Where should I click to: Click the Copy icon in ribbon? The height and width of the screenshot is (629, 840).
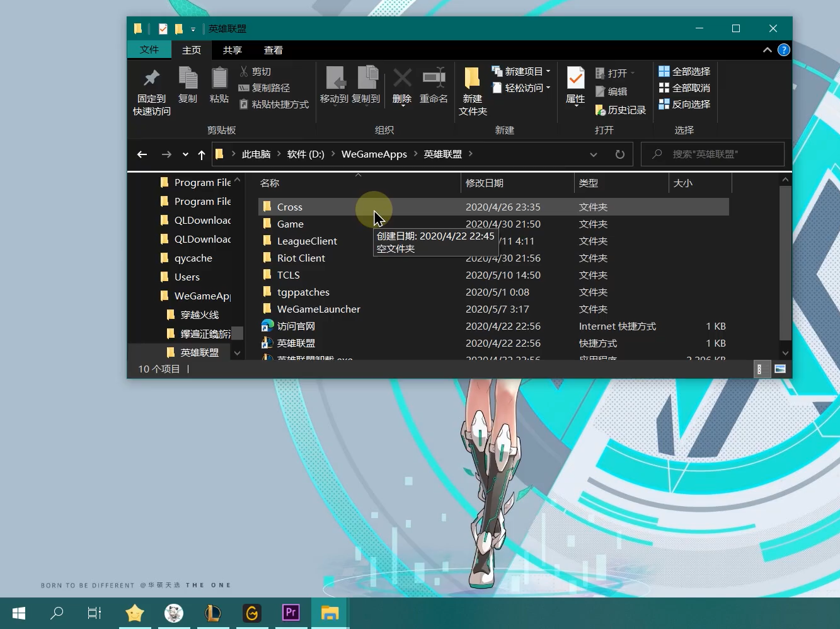pyautogui.click(x=188, y=79)
